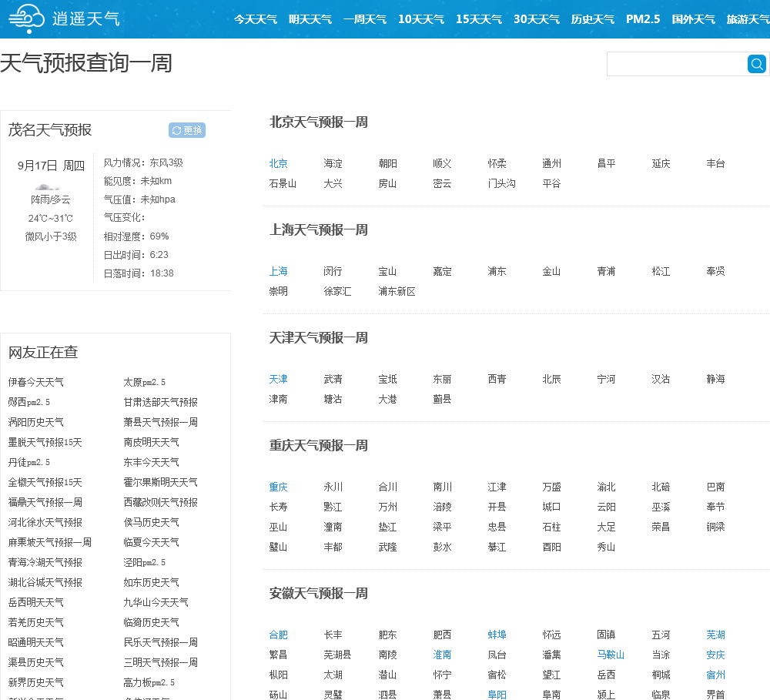The height and width of the screenshot is (700, 770).
Task: Open the 国外天气 nav item
Action: click(x=694, y=19)
